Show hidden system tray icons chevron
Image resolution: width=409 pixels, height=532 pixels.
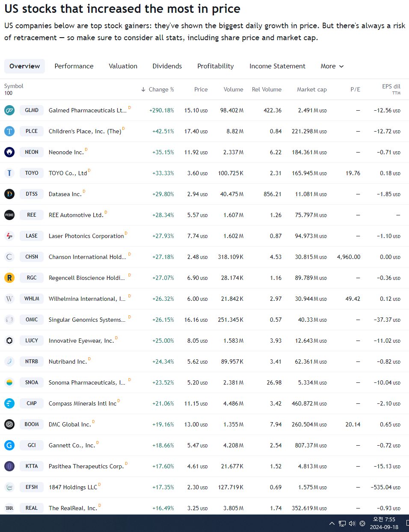tap(332, 523)
